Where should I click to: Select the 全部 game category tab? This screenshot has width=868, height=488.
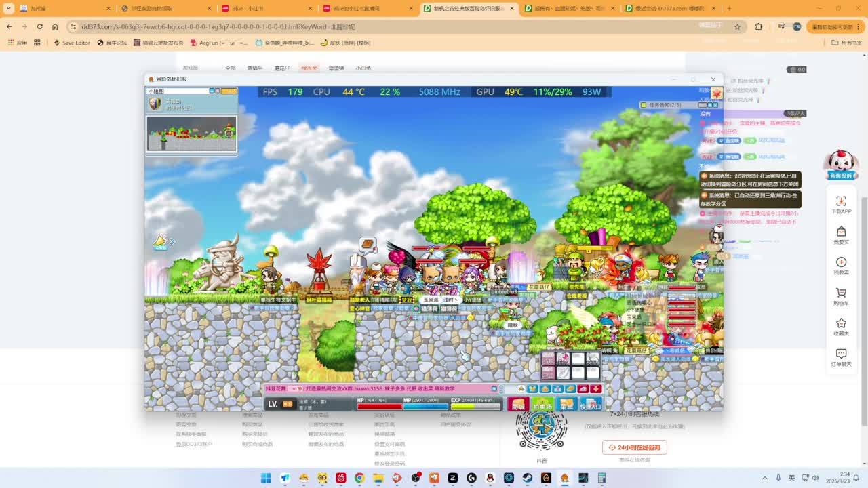coord(231,68)
